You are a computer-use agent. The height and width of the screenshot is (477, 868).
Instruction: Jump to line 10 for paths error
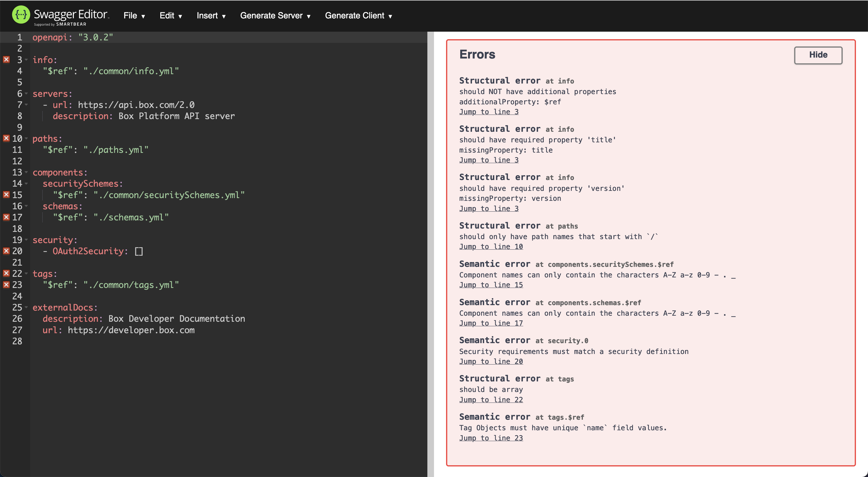tap(491, 247)
